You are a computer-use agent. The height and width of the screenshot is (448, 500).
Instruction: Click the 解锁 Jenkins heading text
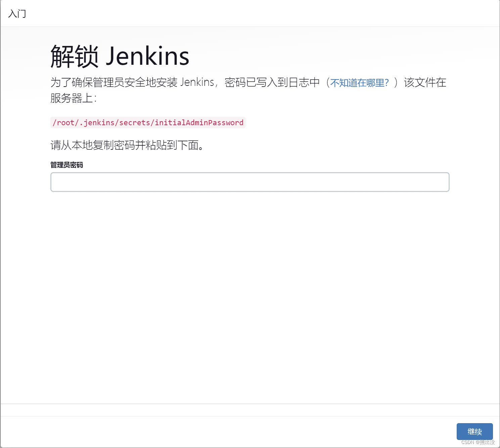click(x=120, y=56)
